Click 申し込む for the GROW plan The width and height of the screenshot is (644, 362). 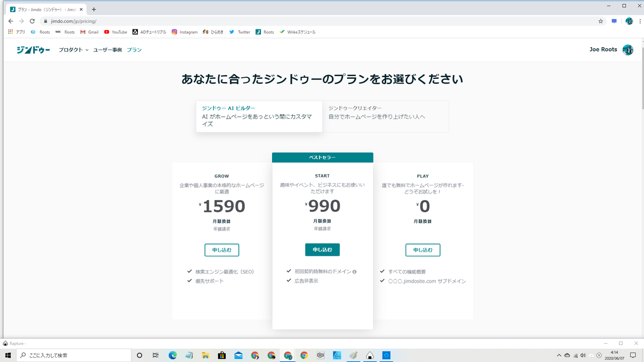222,250
